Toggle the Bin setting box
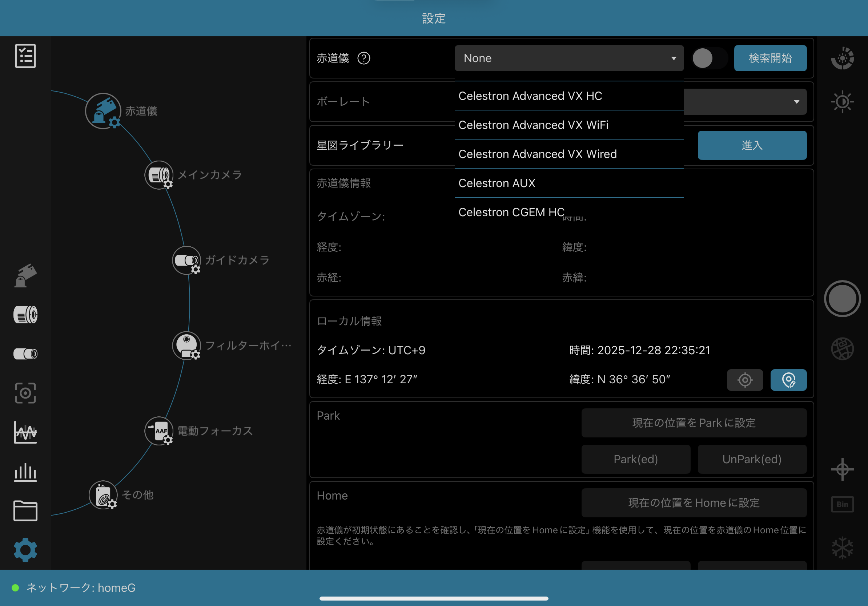This screenshot has width=868, height=606. click(x=842, y=504)
